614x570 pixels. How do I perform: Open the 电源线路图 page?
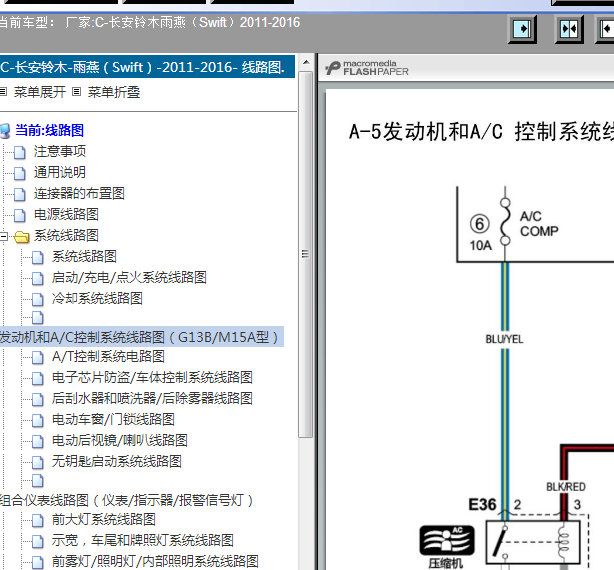66,215
